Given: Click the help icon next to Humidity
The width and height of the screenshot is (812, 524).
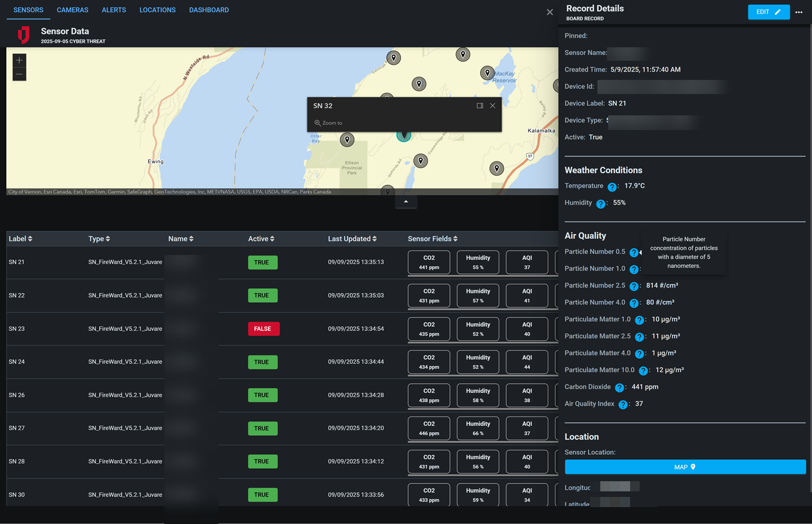Looking at the screenshot, I should point(600,204).
